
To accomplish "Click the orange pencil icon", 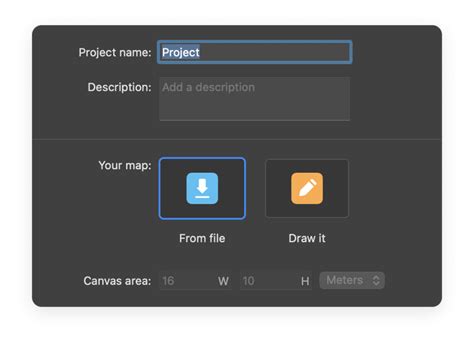I will (307, 188).
